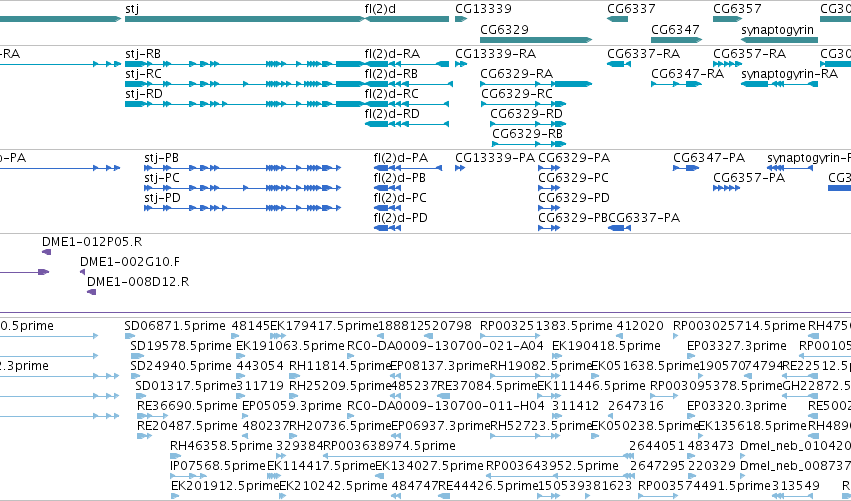Click the EP05059.3prime EST label

click(x=292, y=406)
